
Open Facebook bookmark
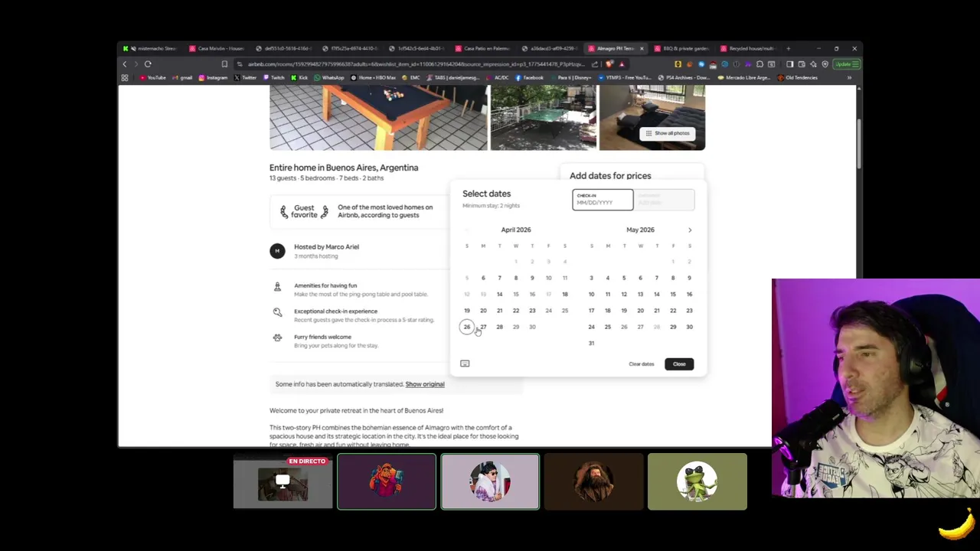[x=530, y=77]
